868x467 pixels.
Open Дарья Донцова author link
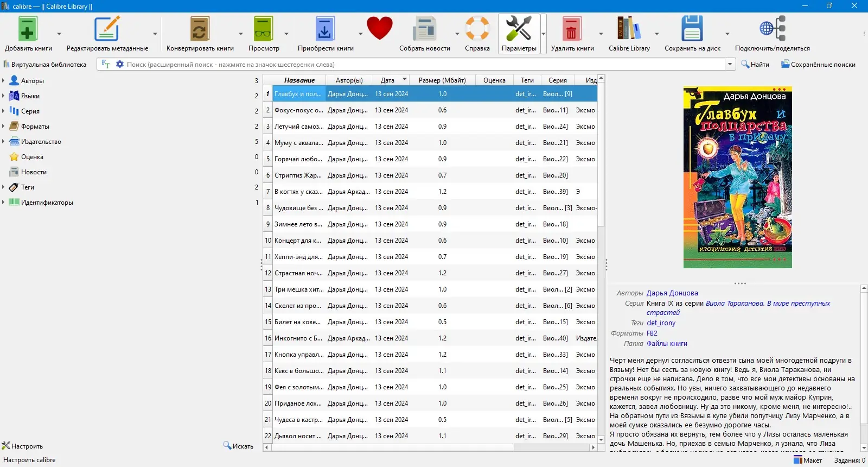click(x=672, y=293)
